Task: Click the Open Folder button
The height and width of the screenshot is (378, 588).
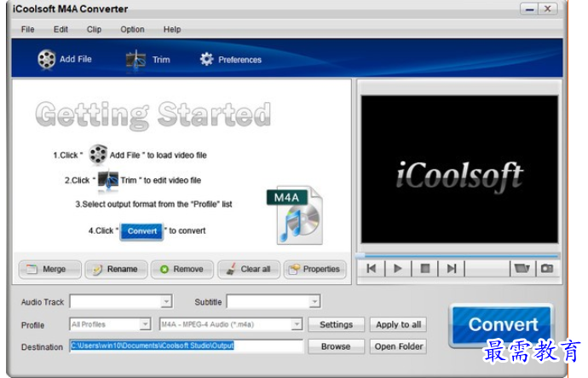Action: [398, 346]
